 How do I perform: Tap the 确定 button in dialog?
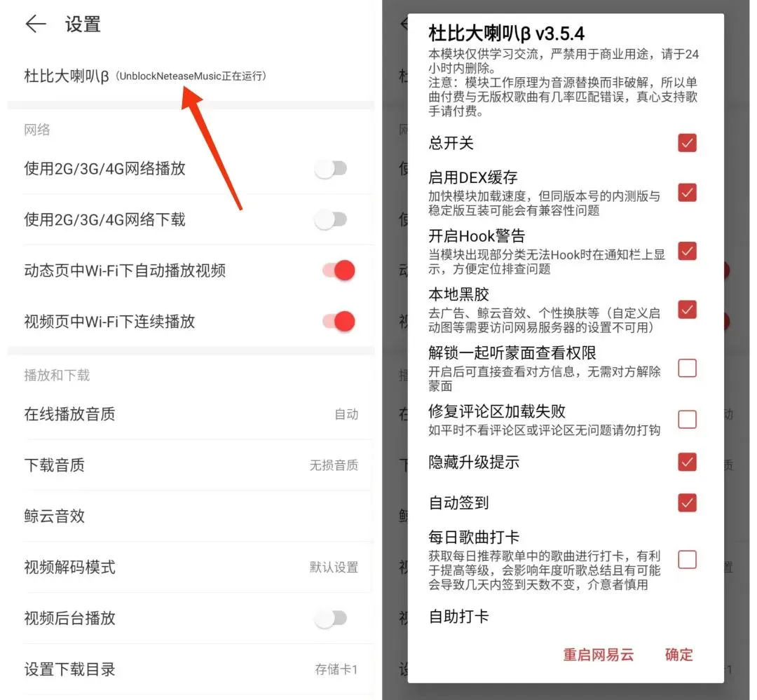(678, 654)
